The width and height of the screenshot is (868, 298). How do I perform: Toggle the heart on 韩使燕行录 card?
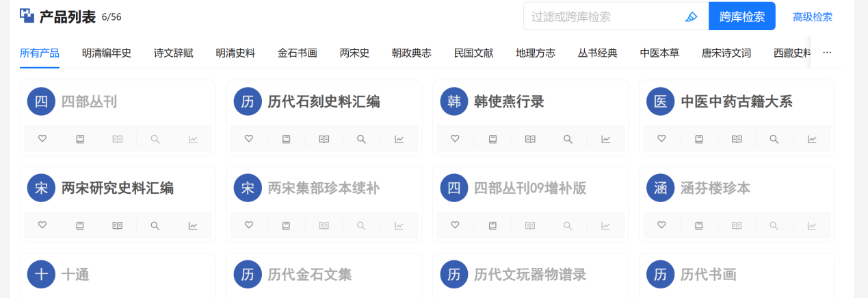455,139
